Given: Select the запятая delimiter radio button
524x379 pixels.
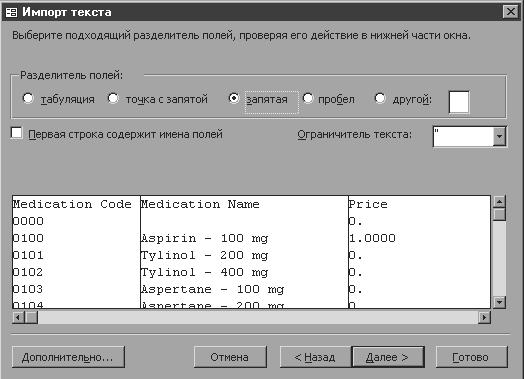Looking at the screenshot, I should (234, 98).
